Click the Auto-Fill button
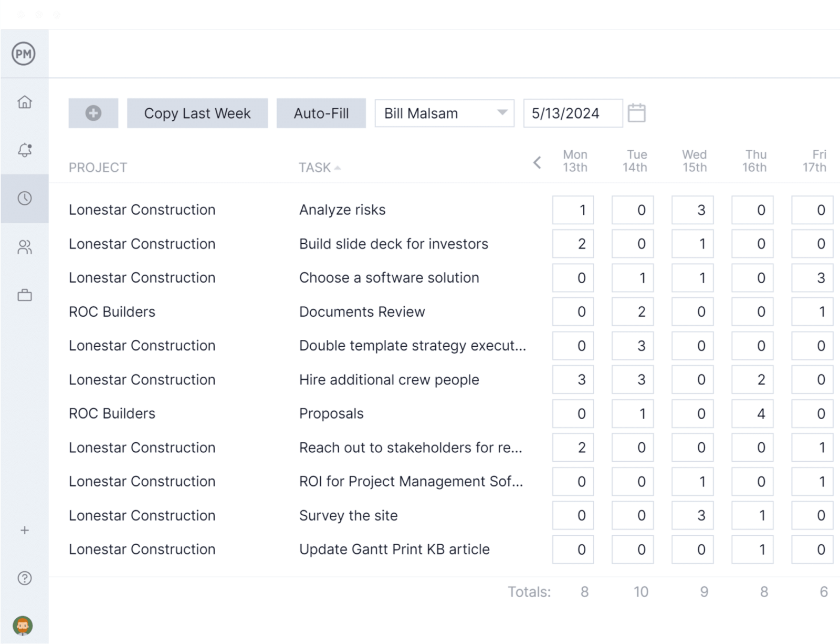Image resolution: width=840 pixels, height=644 pixels. [x=321, y=112]
